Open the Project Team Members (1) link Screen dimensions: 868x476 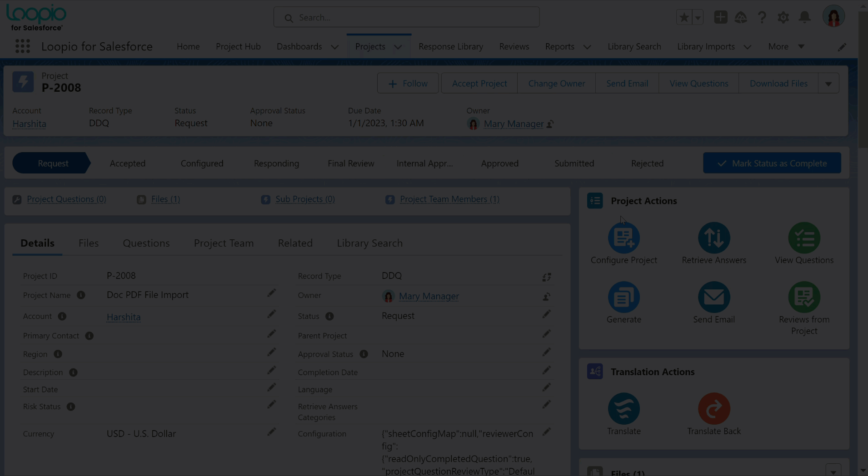tap(449, 199)
